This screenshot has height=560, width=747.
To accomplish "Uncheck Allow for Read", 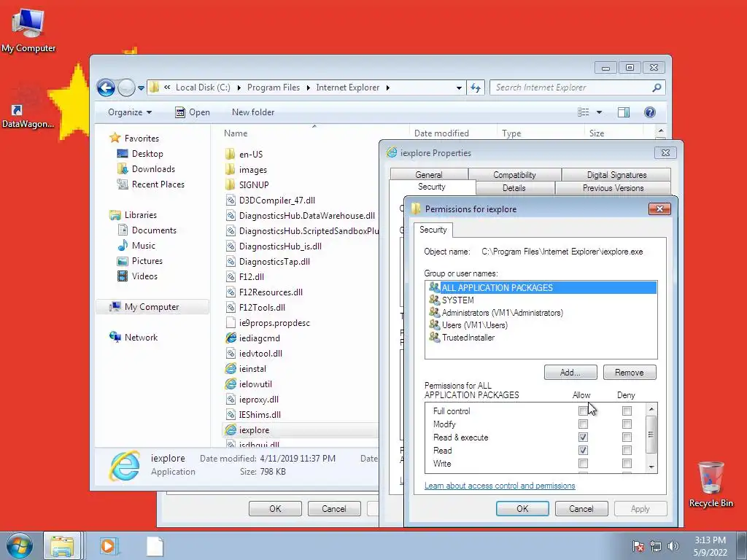I will coord(583,450).
